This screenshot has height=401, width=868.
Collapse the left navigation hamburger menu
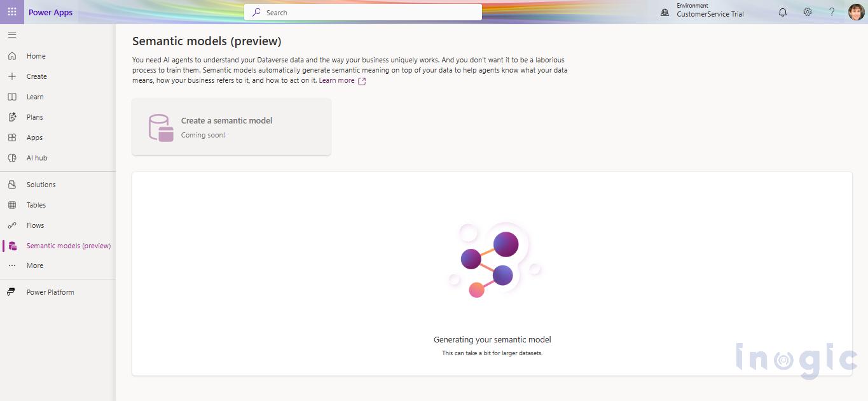pyautogui.click(x=12, y=35)
